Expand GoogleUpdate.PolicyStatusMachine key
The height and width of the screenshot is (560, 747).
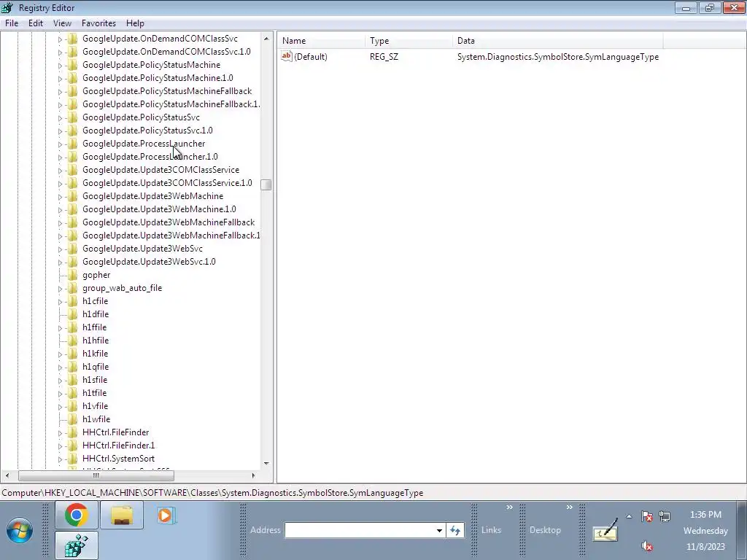[x=60, y=65]
